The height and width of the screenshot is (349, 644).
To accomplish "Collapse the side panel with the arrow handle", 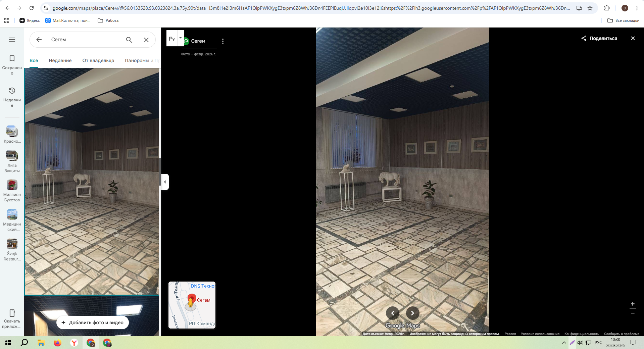I will tap(165, 182).
